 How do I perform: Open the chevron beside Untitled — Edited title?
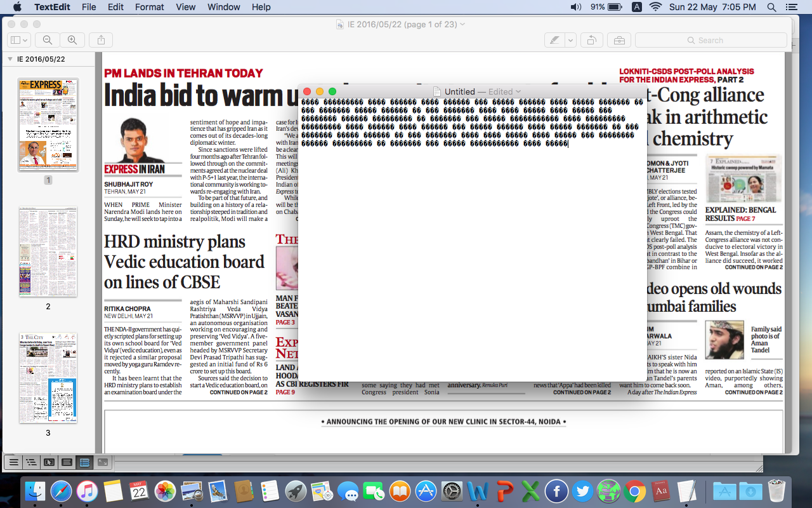point(518,92)
